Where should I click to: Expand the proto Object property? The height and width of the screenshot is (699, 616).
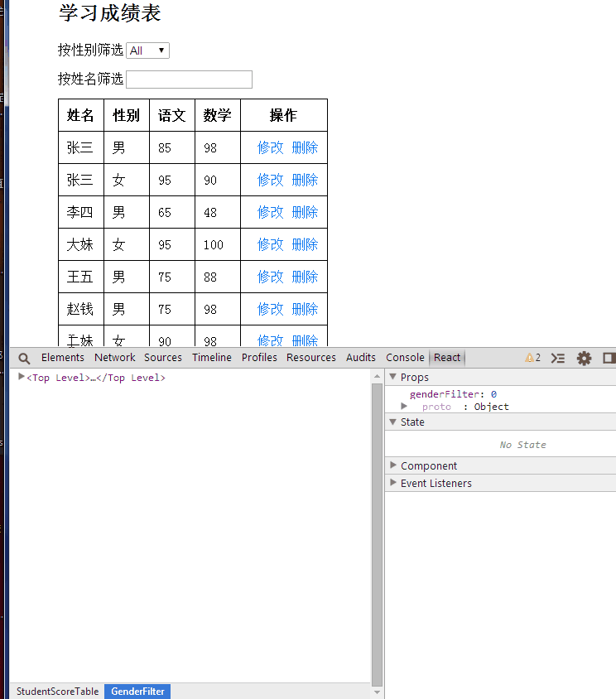[x=404, y=407]
